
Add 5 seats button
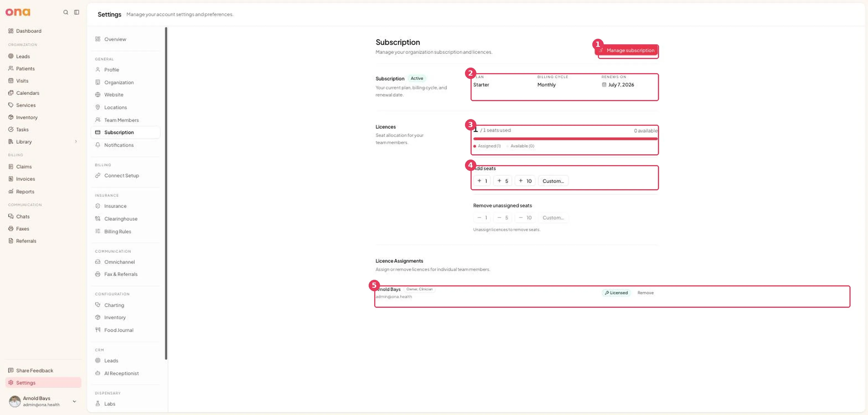[x=503, y=181]
